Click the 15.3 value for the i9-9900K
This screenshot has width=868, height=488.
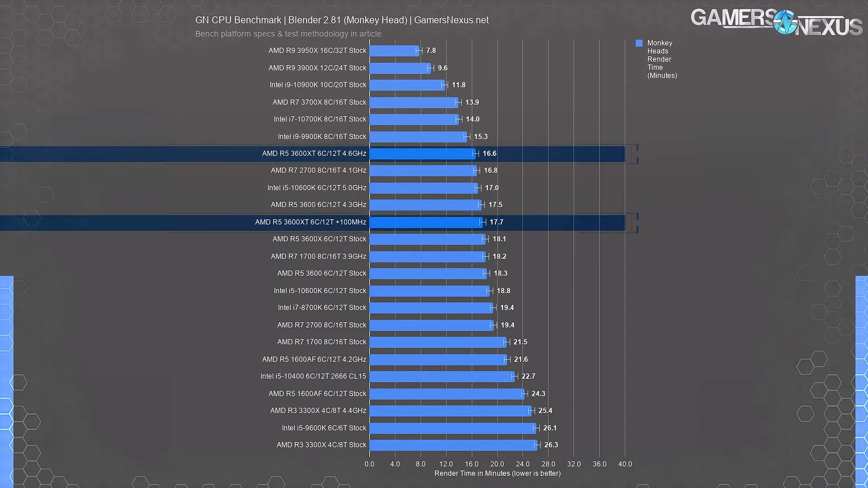pyautogui.click(x=481, y=136)
